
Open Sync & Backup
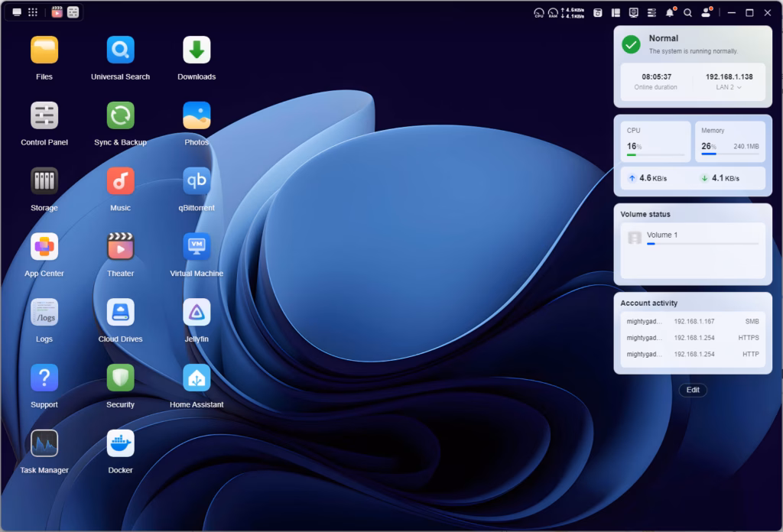click(121, 116)
